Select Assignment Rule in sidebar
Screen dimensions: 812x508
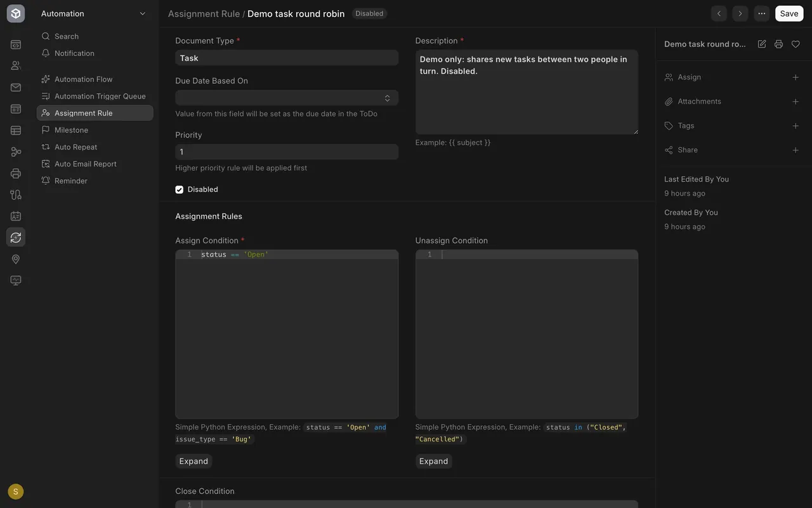95,113
